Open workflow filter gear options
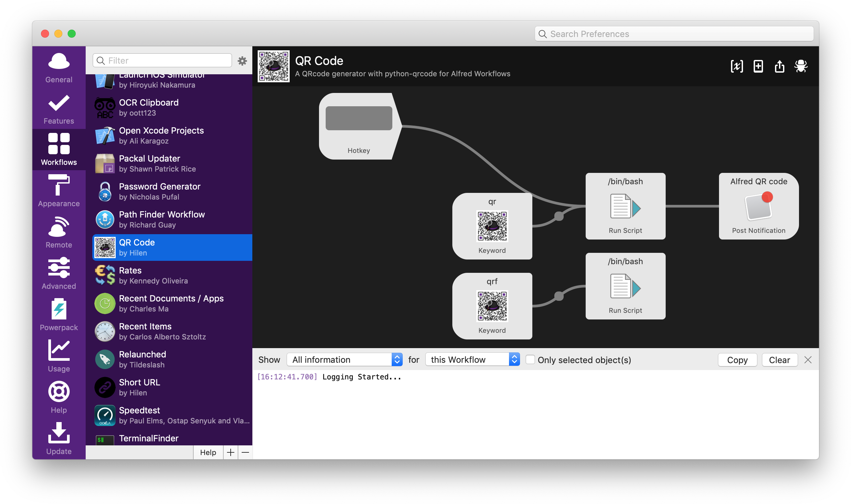 click(x=242, y=61)
